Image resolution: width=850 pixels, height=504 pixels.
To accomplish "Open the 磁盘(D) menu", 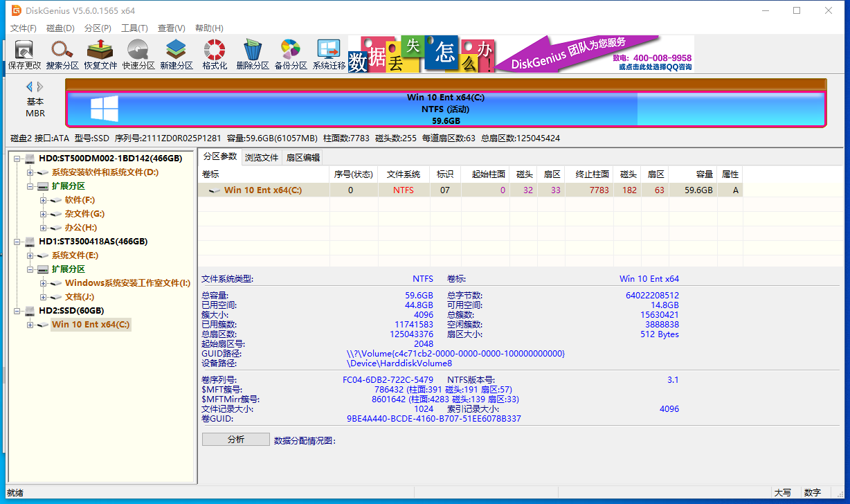I will point(60,28).
